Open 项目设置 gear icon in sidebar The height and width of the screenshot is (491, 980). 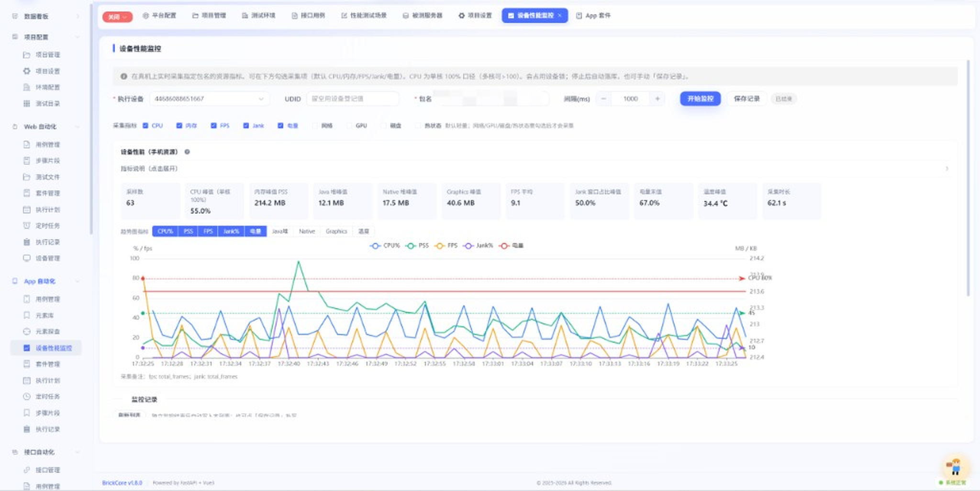(x=27, y=71)
